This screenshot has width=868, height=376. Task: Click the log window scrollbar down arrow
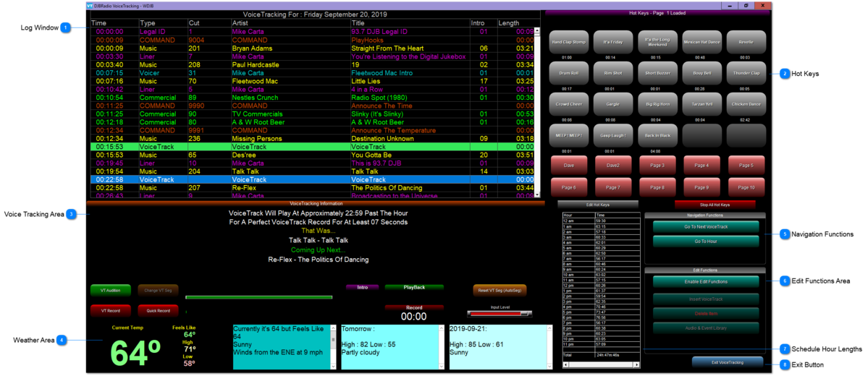pyautogui.click(x=536, y=195)
